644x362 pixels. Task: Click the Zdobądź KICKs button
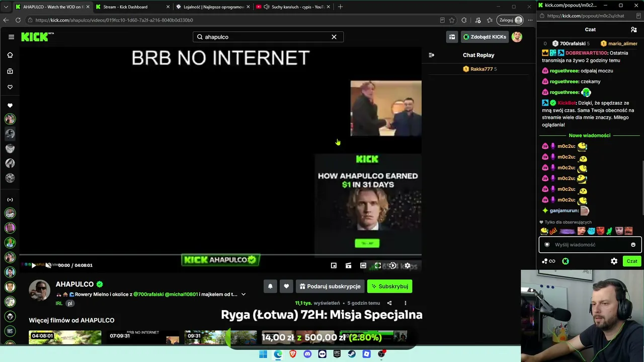[x=485, y=37]
